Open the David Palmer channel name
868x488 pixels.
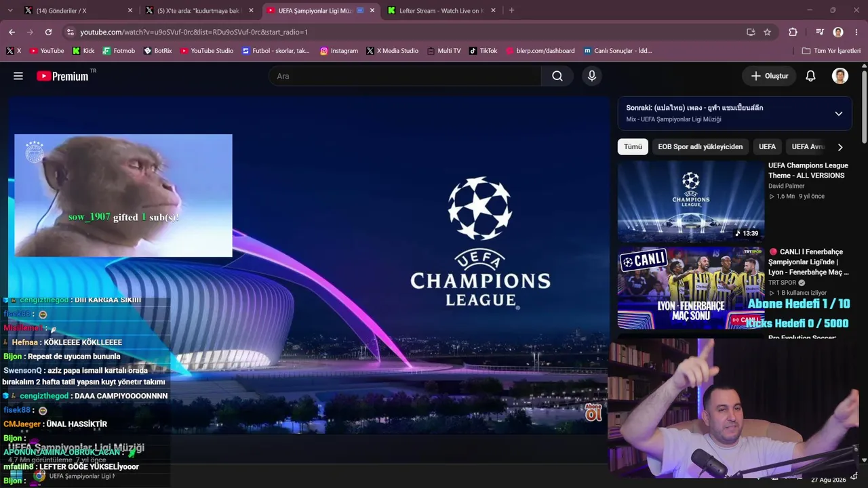[787, 186]
